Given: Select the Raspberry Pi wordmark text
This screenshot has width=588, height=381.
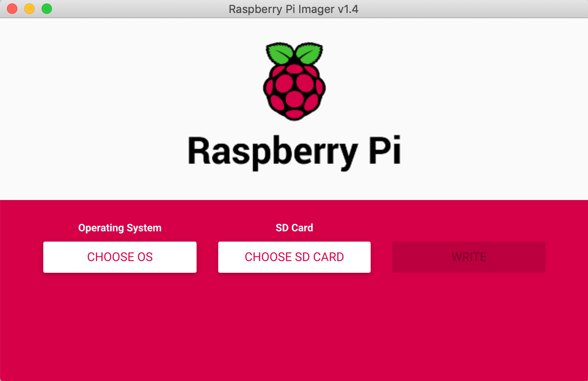Looking at the screenshot, I should point(294,151).
